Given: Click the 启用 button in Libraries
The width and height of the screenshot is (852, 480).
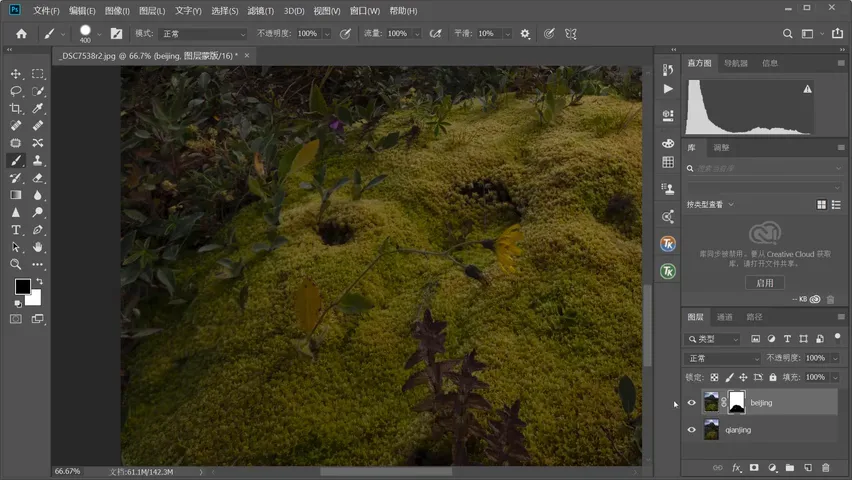Looking at the screenshot, I should (x=765, y=283).
